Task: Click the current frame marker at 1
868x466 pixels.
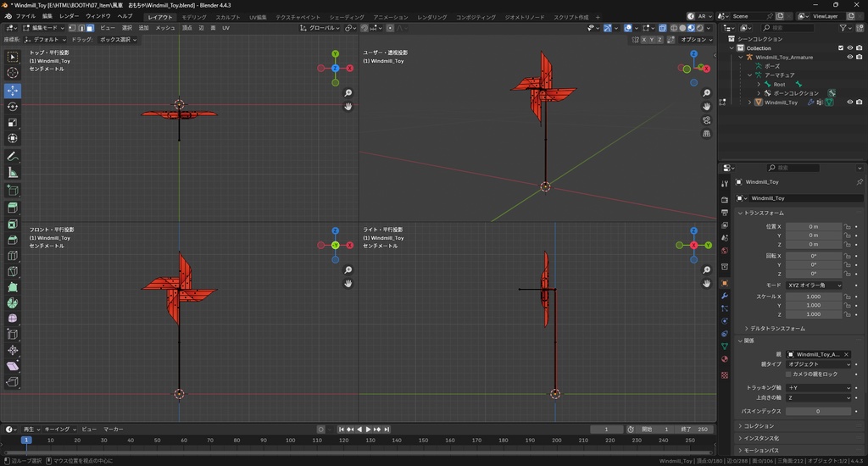Action: (26, 441)
